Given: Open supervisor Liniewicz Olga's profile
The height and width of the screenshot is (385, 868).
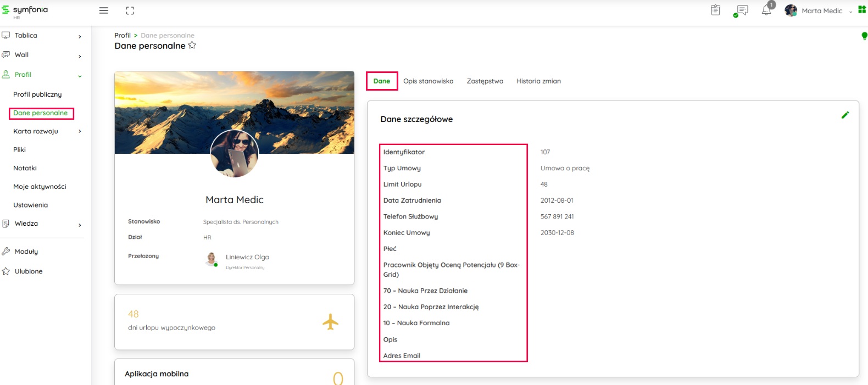Looking at the screenshot, I should (247, 257).
